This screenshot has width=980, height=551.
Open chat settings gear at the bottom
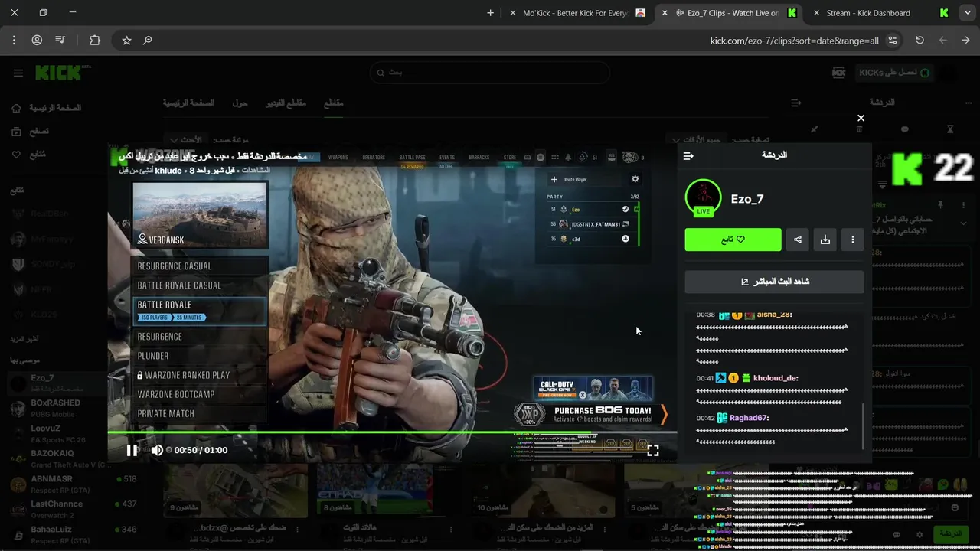tap(920, 534)
